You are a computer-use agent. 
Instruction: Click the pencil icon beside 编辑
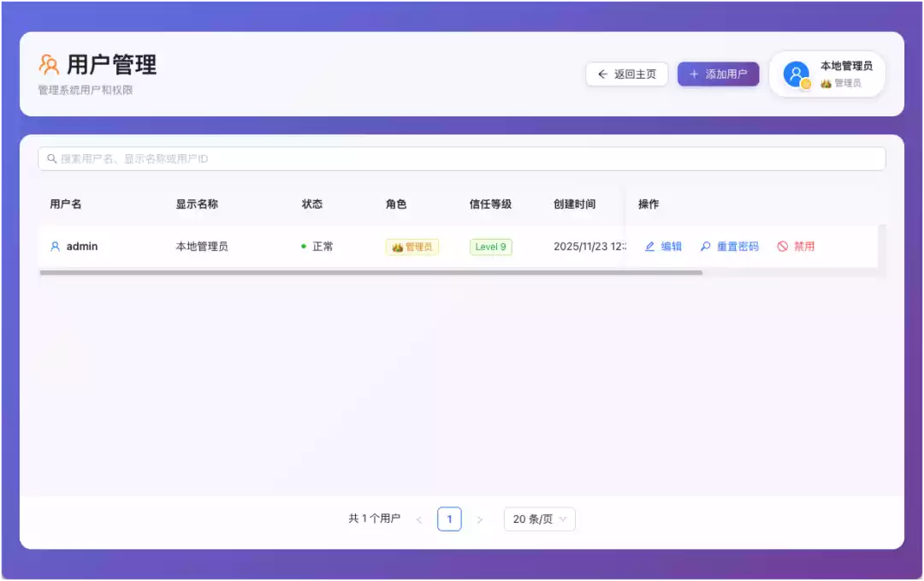tap(649, 246)
